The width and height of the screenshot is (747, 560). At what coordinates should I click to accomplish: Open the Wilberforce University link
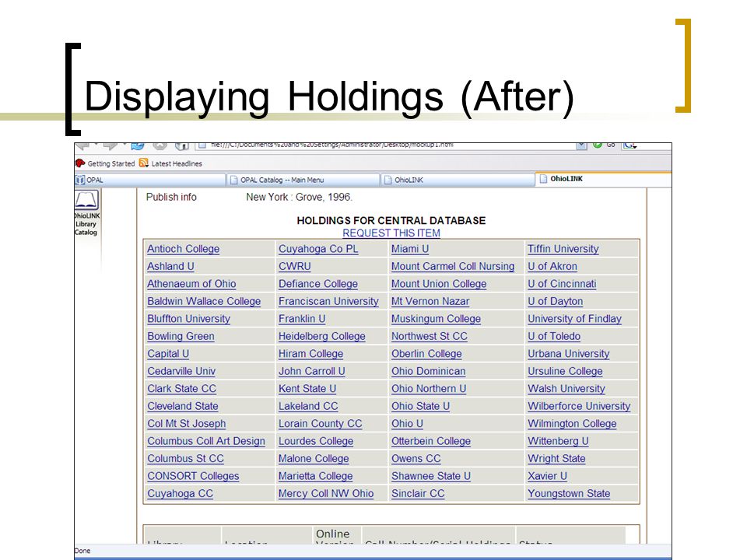click(x=579, y=406)
